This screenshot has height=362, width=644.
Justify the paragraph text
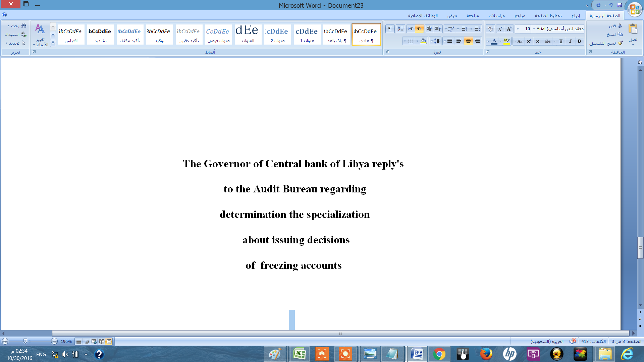450,41
